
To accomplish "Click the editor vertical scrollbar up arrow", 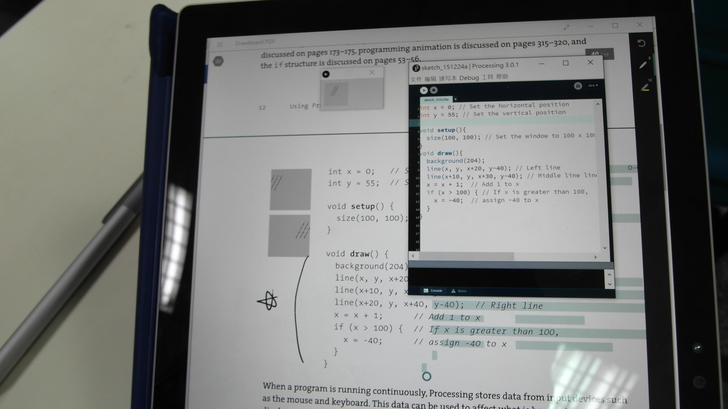I will pos(598,105).
